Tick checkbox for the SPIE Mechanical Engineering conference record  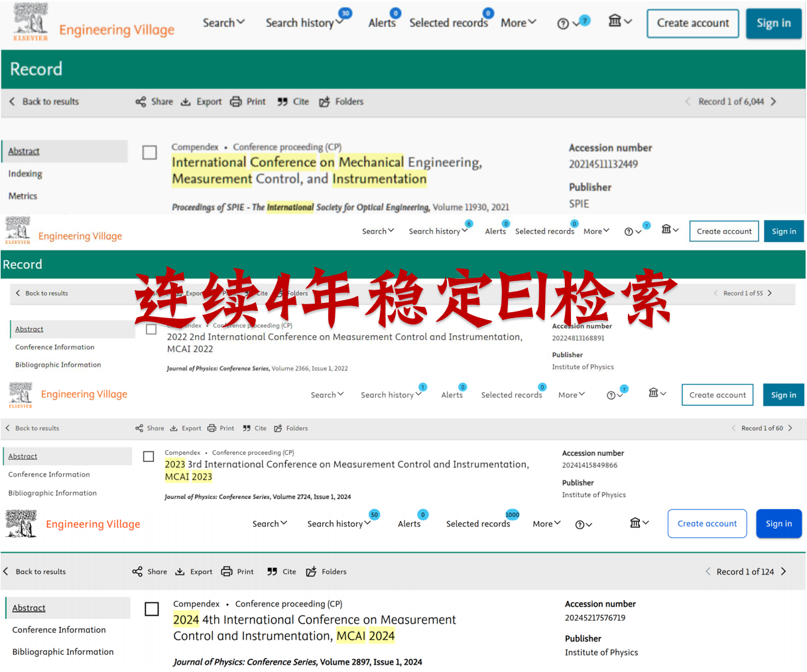150,152
